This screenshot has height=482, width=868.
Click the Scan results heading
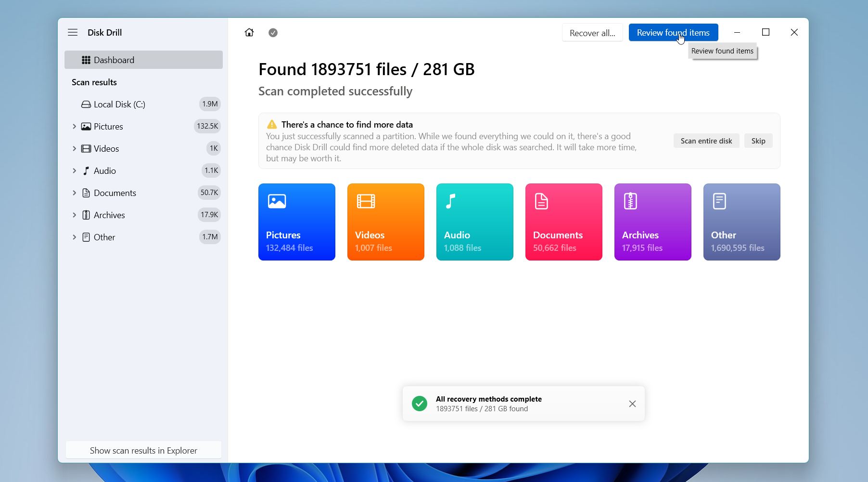pos(94,82)
